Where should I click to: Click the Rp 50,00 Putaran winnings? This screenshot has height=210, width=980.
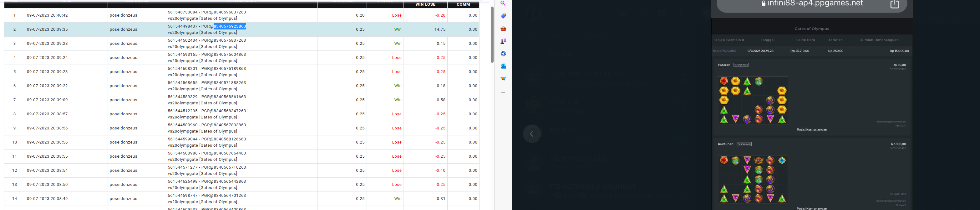click(x=899, y=65)
